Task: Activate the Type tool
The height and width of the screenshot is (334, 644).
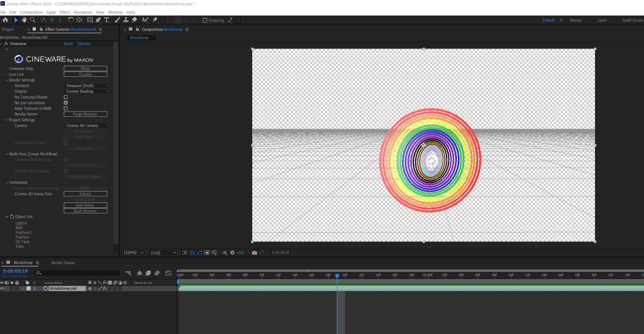Action: coord(107,20)
